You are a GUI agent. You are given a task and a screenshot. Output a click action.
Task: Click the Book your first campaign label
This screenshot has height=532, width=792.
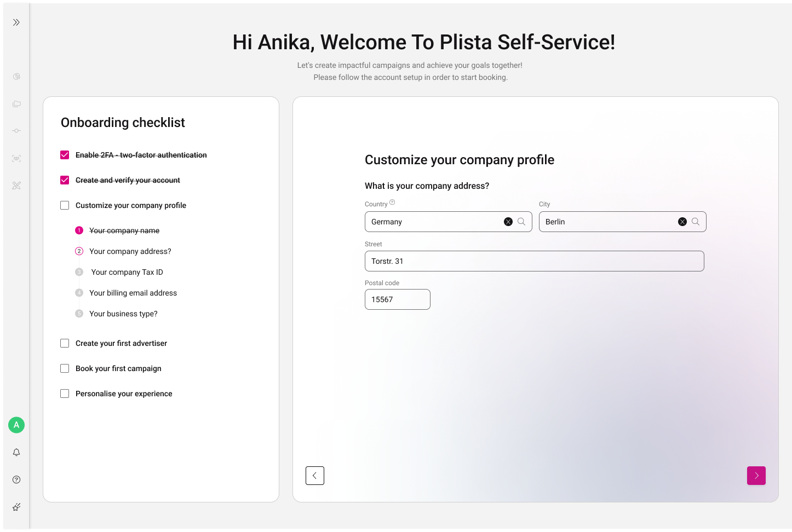(118, 368)
